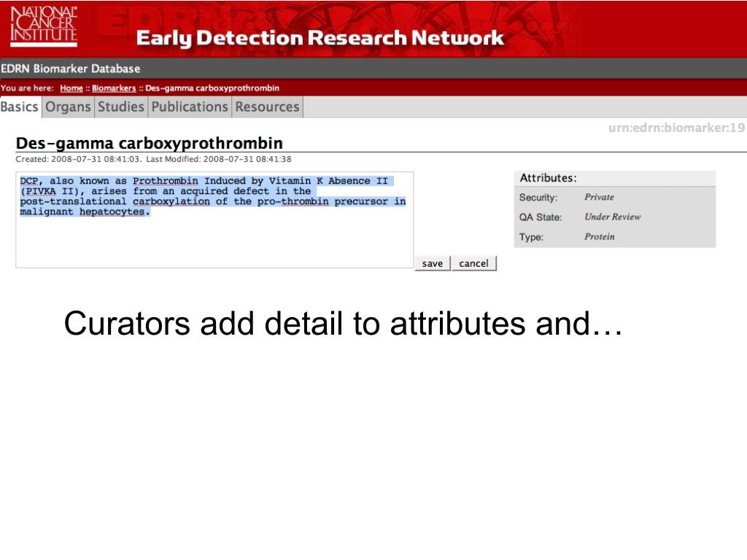This screenshot has width=747, height=560.
Task: Click the QA State label
Action: [x=541, y=217]
